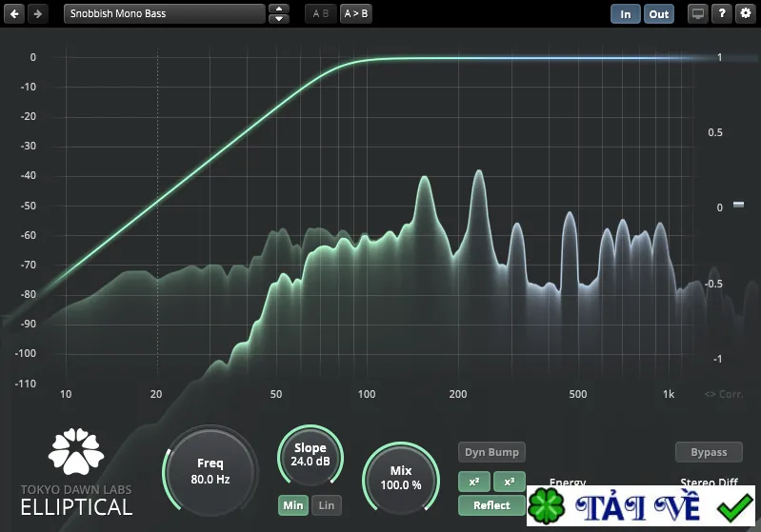
Task: Open the settings gear icon
Action: pos(746,13)
